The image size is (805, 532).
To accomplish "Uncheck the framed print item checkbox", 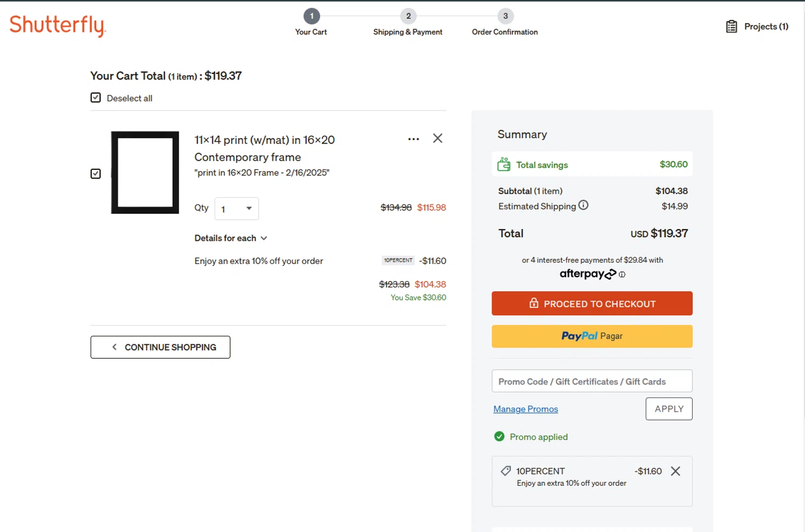I will click(96, 174).
